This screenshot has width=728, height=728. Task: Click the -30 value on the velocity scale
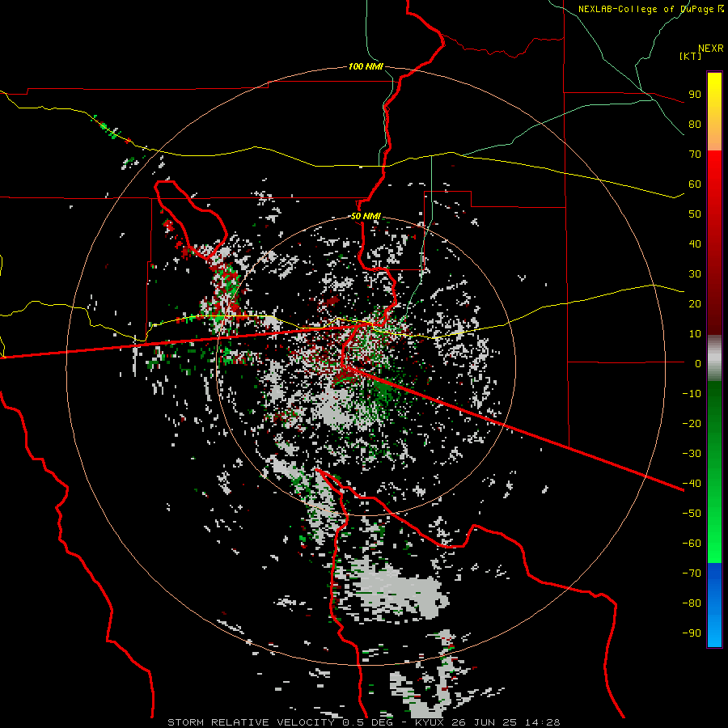pos(692,454)
